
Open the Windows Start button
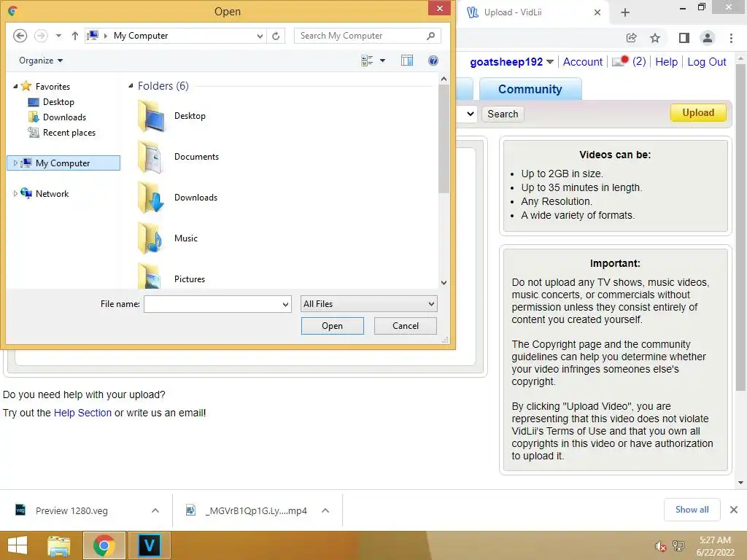pyautogui.click(x=18, y=545)
